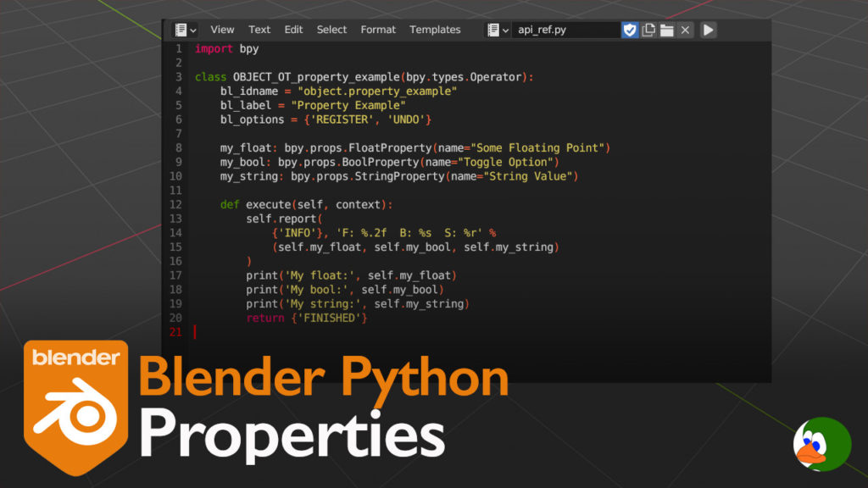Open the Select menu
The image size is (868, 488).
click(x=331, y=30)
